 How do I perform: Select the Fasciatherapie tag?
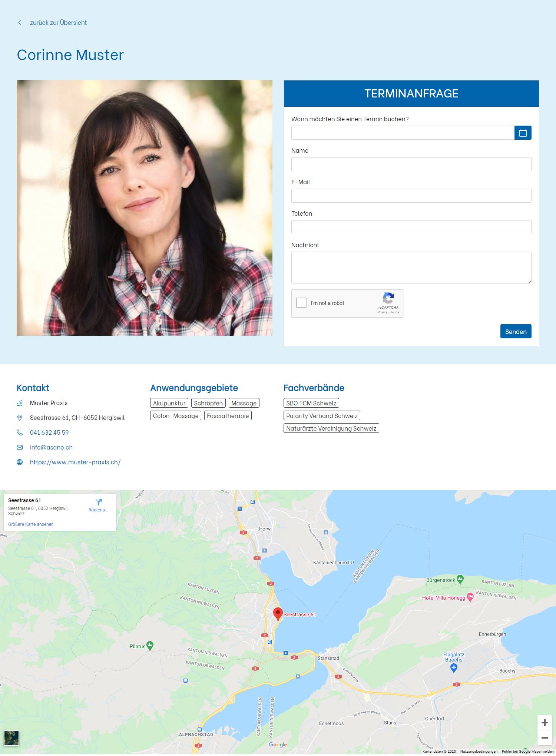228,415
